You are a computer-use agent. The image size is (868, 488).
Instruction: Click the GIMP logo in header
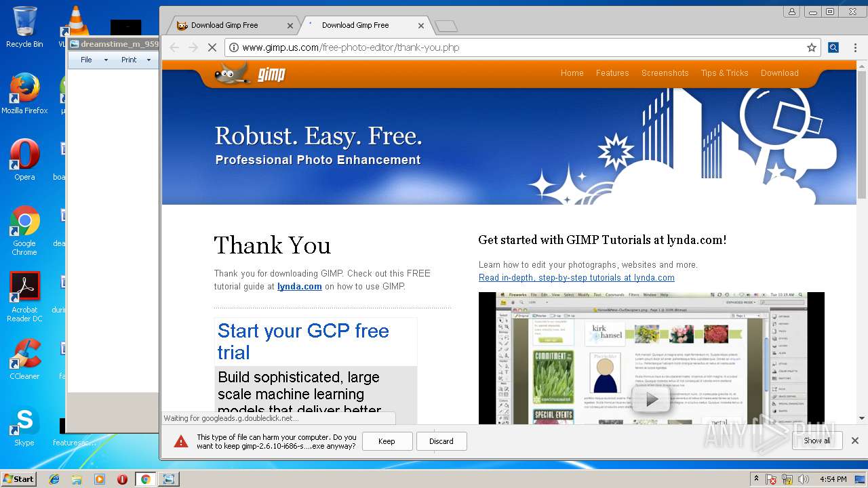click(x=250, y=73)
